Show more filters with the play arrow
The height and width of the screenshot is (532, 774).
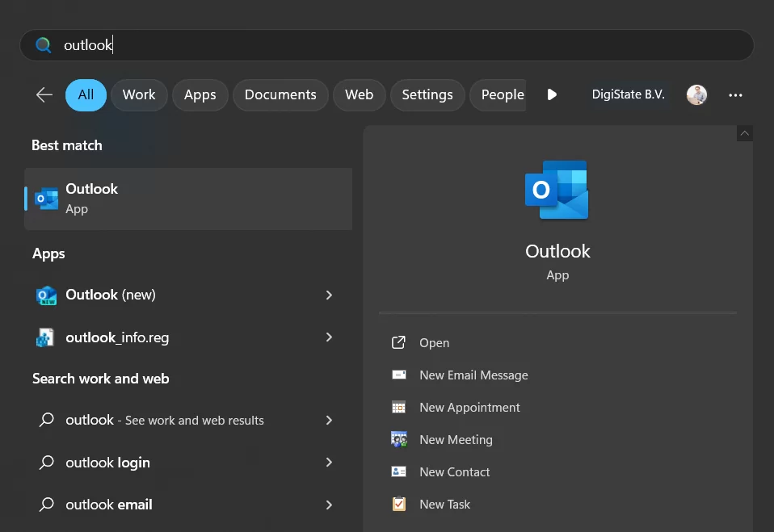click(552, 94)
